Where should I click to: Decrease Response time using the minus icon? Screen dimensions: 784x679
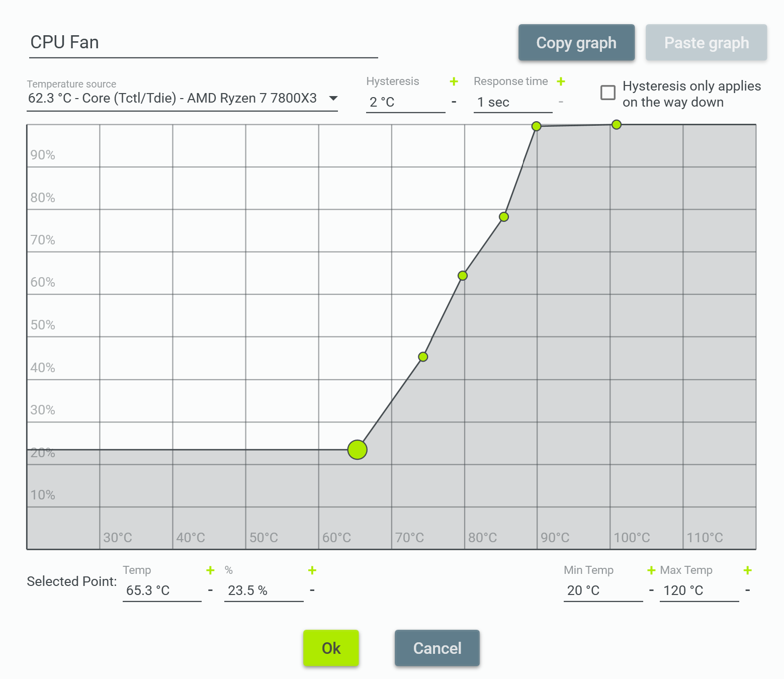click(x=561, y=102)
